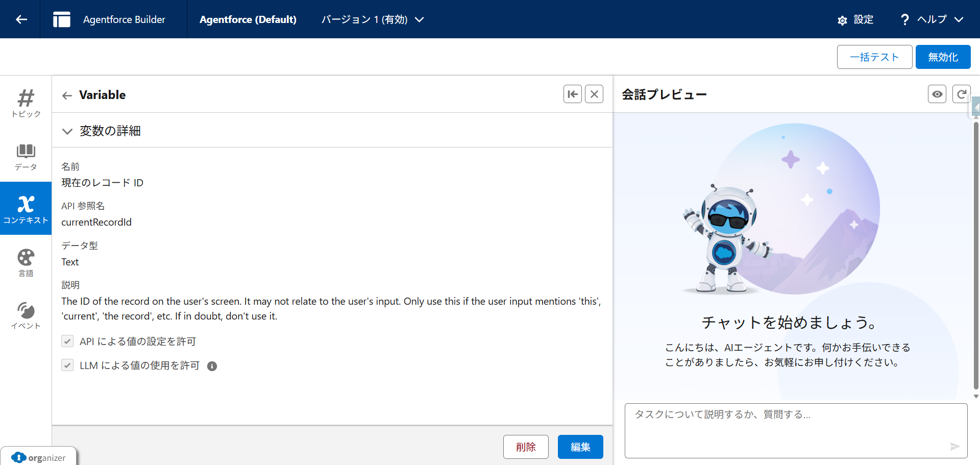
Task: Open the イベント sidebar panel
Action: click(26, 315)
